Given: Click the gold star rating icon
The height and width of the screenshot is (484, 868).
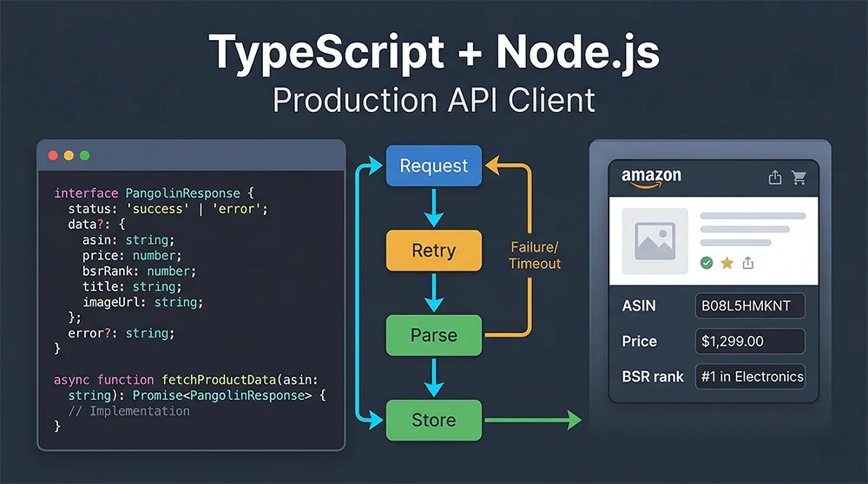Looking at the screenshot, I should (727, 262).
